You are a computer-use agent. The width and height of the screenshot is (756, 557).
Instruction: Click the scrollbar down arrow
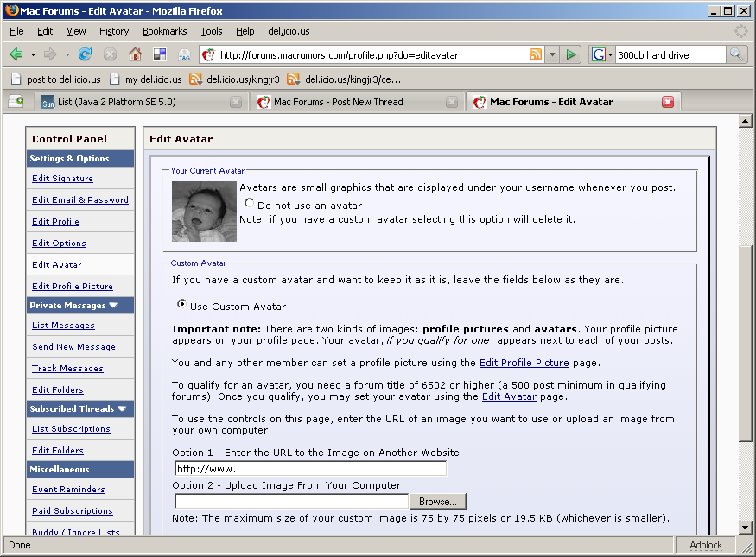click(746, 528)
